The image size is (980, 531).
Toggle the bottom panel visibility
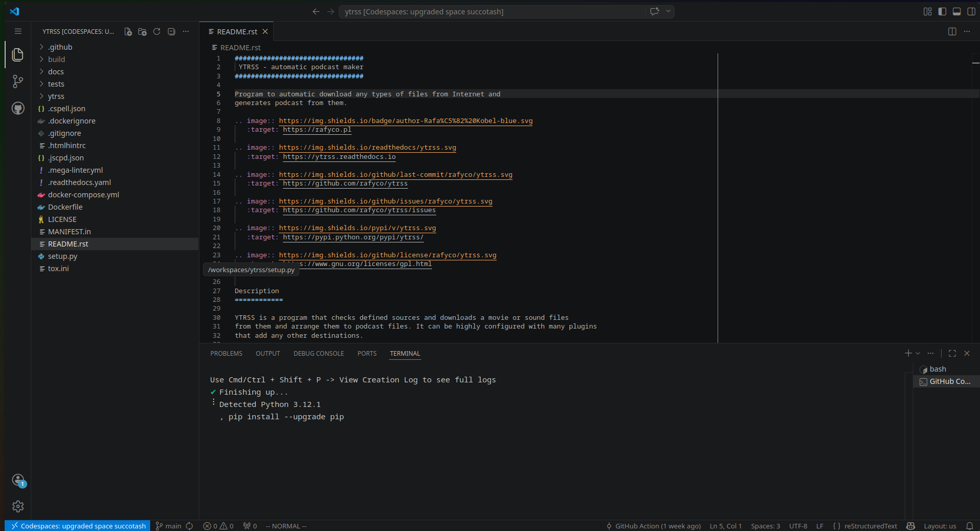click(x=956, y=11)
